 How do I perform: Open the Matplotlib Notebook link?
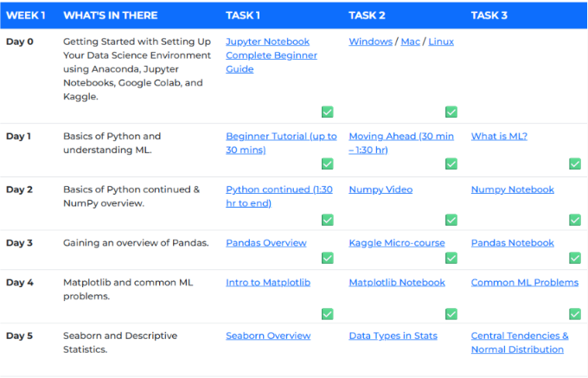tap(397, 282)
